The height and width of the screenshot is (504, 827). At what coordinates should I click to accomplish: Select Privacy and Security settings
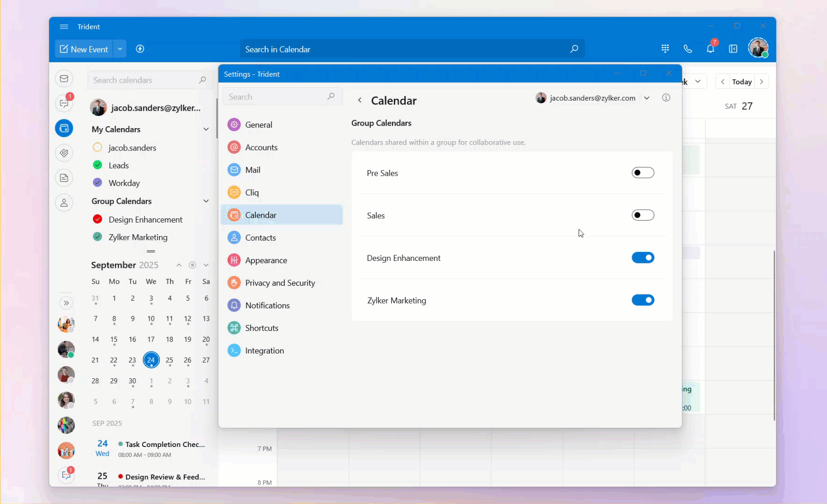point(280,283)
